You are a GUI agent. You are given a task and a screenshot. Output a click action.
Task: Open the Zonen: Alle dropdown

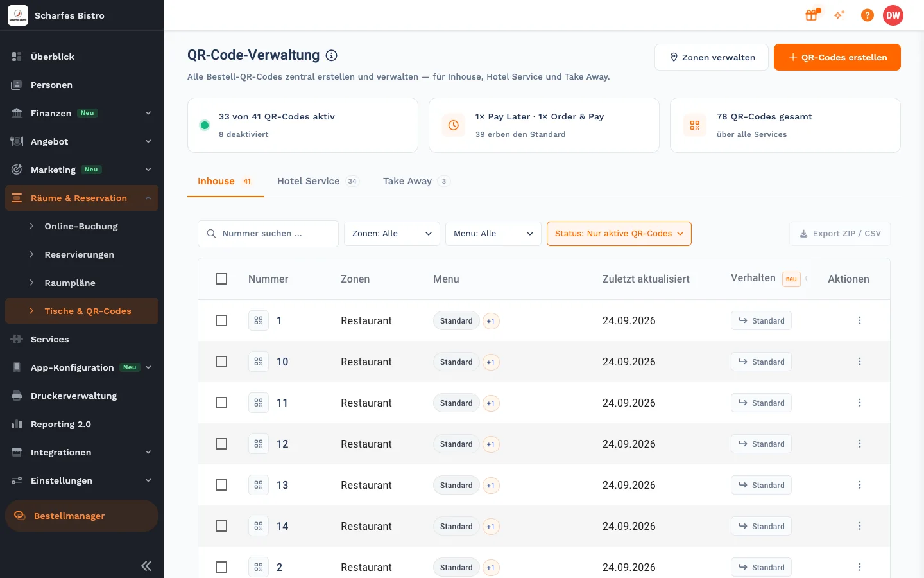(392, 234)
